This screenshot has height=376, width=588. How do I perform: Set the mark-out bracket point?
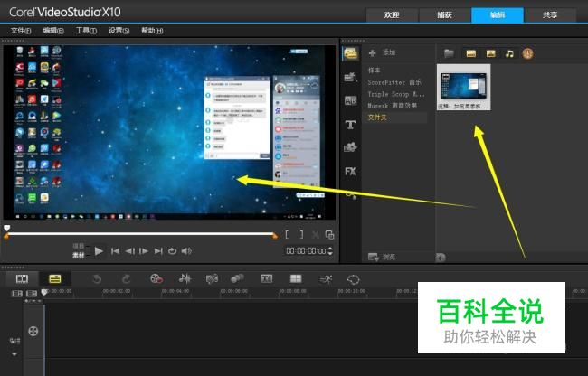(x=301, y=235)
